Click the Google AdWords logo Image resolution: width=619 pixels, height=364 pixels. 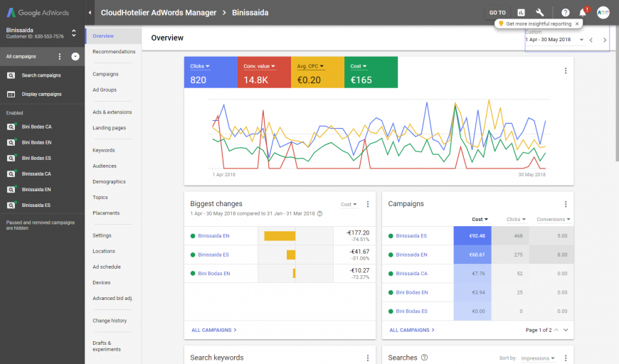tap(38, 13)
